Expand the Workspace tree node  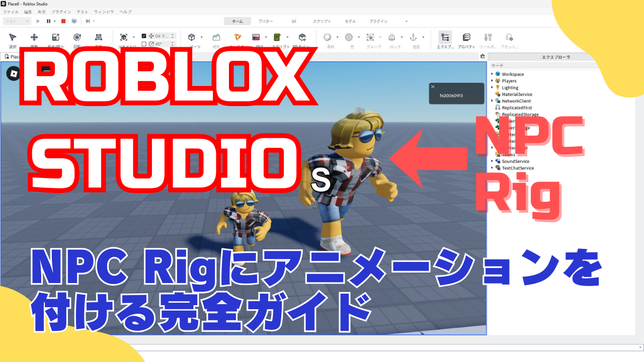tap(492, 74)
